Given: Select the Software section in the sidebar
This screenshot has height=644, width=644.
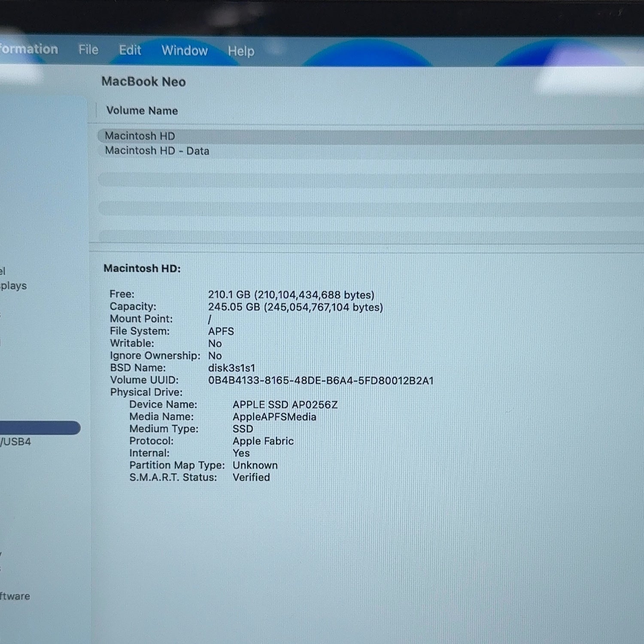Looking at the screenshot, I should [x=15, y=596].
